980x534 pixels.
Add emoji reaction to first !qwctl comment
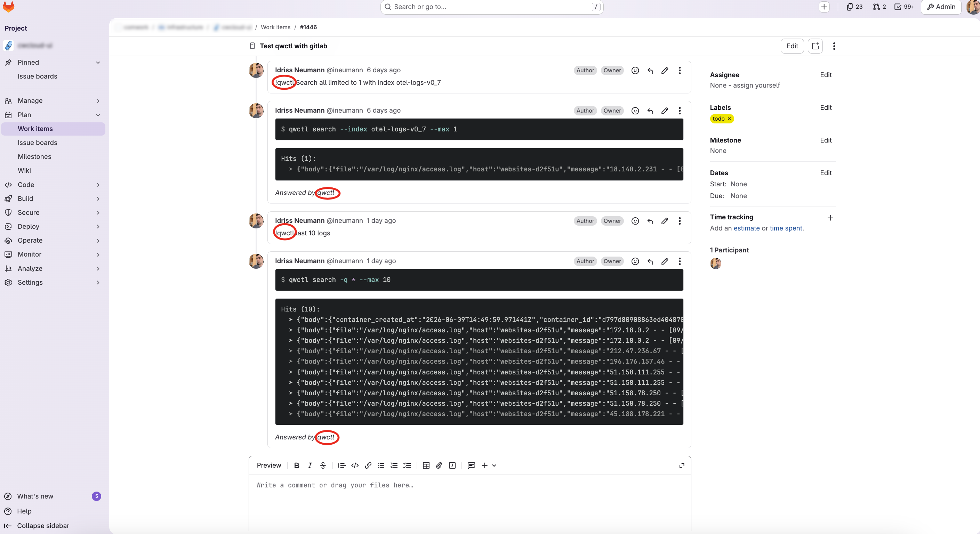click(x=635, y=70)
